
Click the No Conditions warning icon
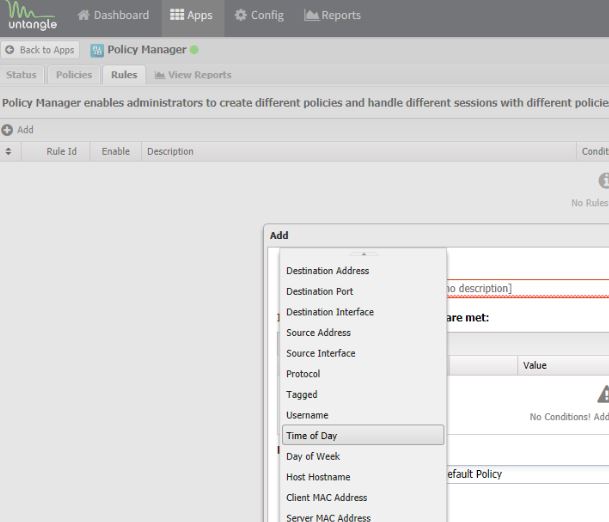[x=603, y=394]
